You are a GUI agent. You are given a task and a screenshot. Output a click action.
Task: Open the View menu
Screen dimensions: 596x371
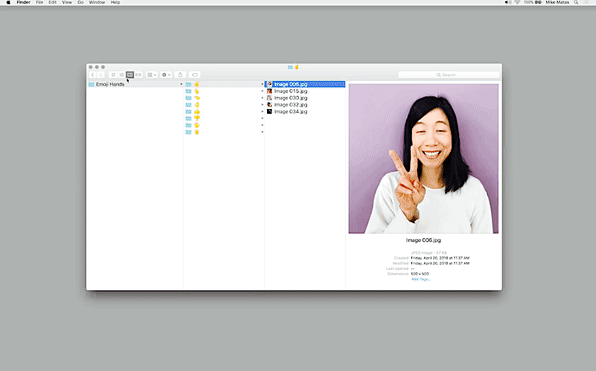[67, 2]
